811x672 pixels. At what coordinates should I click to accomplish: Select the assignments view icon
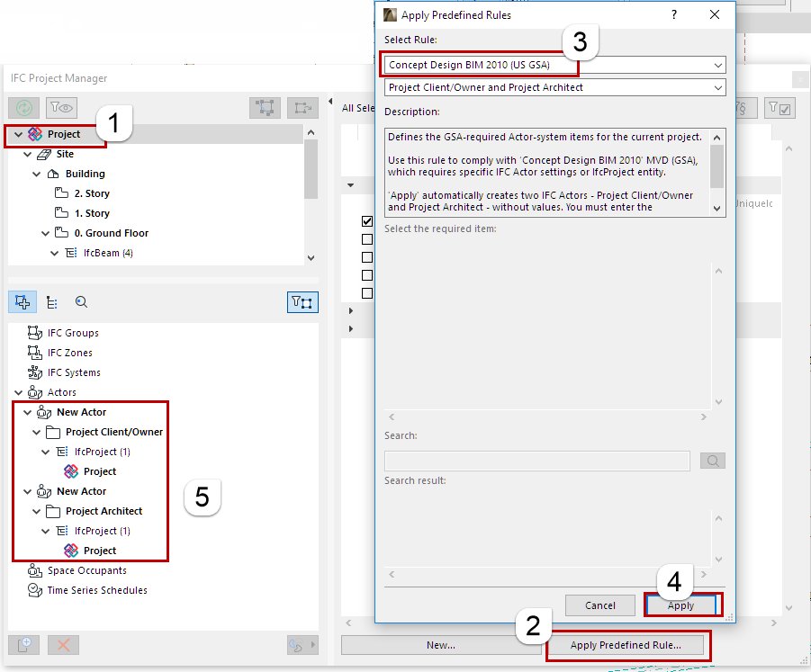click(23, 302)
